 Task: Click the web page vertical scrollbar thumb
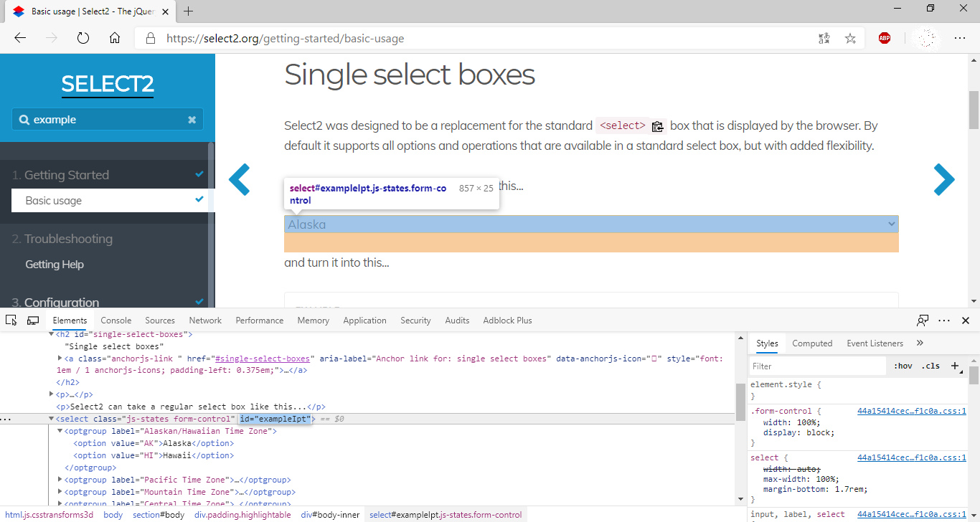pos(974,109)
